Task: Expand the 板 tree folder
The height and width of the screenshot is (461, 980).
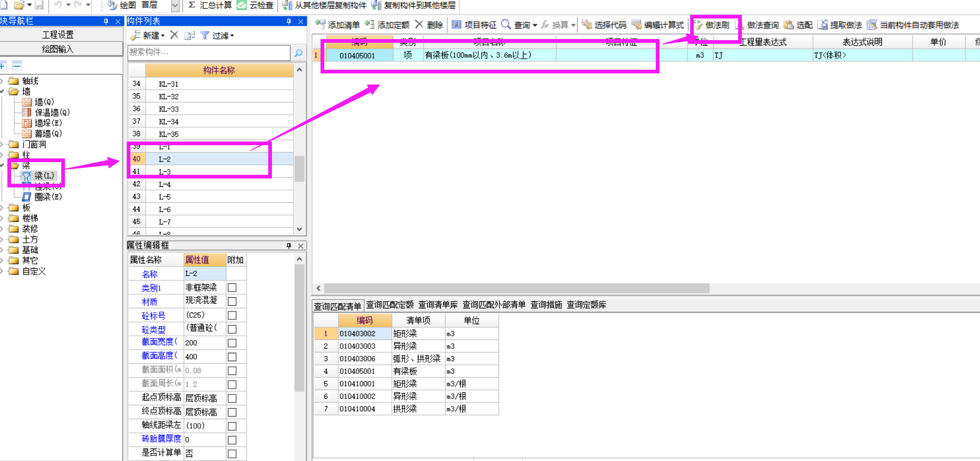Action: coord(2,208)
